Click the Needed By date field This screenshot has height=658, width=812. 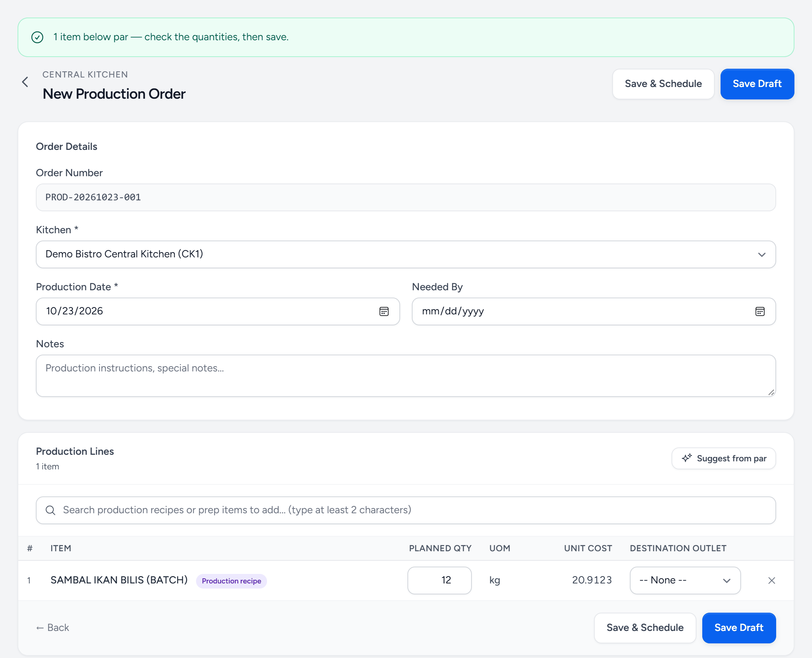pos(594,311)
